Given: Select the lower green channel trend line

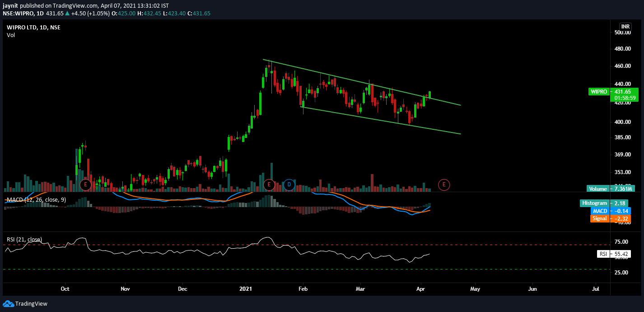Looking at the screenshot, I should coord(381,120).
